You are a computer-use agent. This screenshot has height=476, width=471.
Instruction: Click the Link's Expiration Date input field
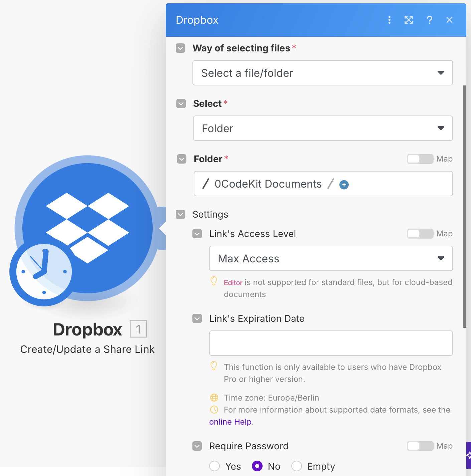point(331,343)
